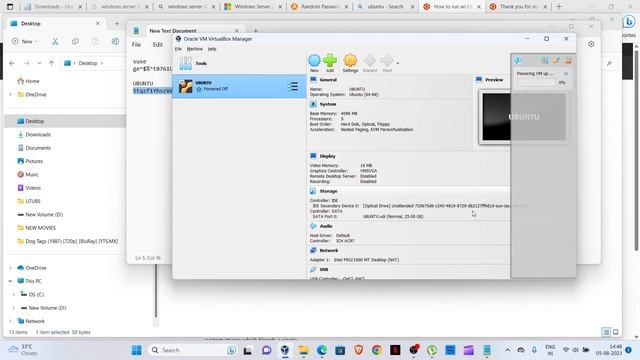Open Brave browser from the taskbar

click(358, 350)
